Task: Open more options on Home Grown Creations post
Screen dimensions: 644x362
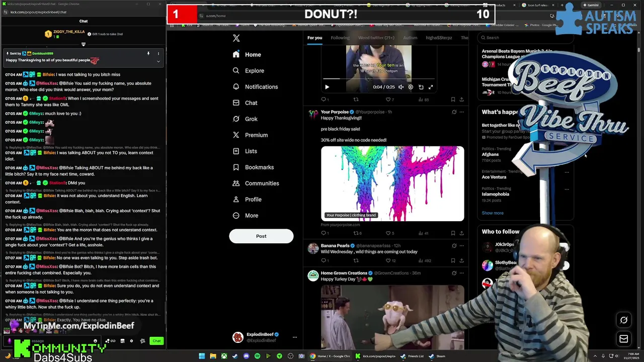Action: point(461,273)
